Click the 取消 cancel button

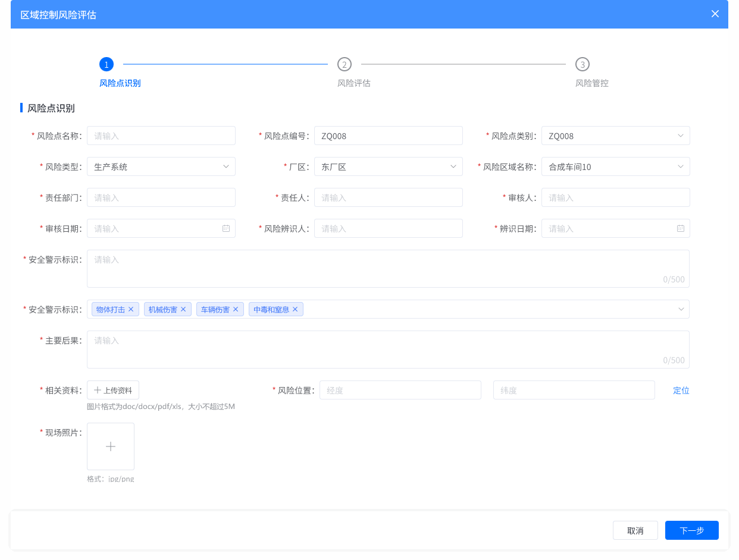pos(635,530)
